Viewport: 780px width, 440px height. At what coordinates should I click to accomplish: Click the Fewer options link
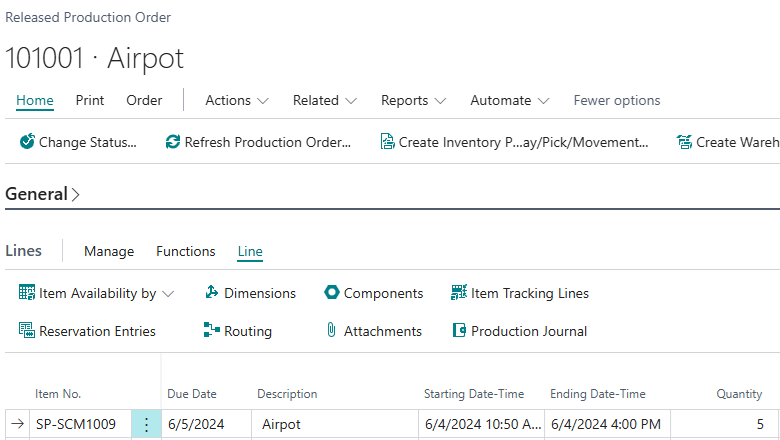(x=616, y=100)
